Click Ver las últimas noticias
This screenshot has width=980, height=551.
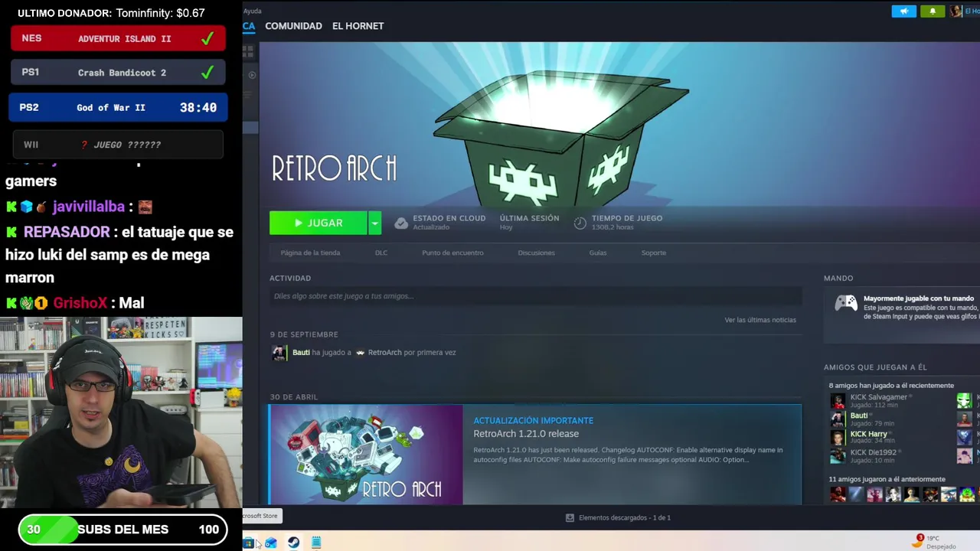pyautogui.click(x=760, y=320)
